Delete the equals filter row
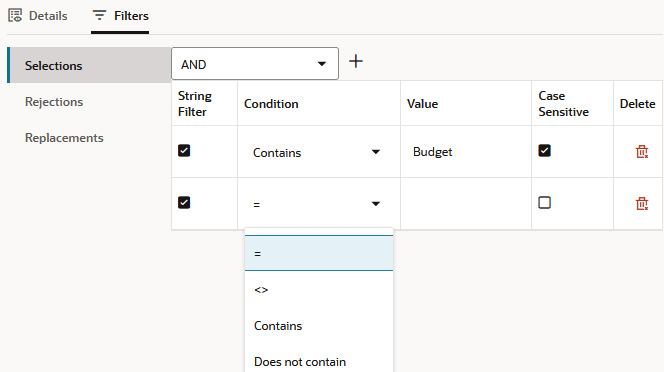Viewport: 664px width, 372px height. 642,203
